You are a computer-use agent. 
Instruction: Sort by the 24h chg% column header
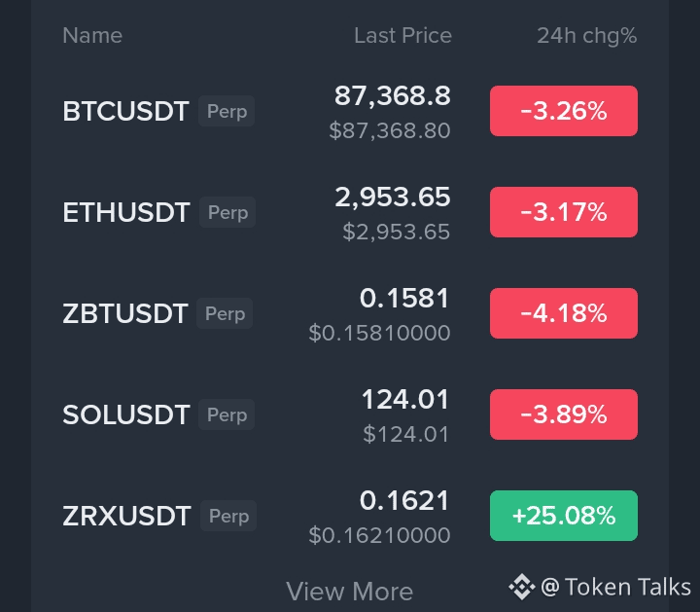point(587,36)
